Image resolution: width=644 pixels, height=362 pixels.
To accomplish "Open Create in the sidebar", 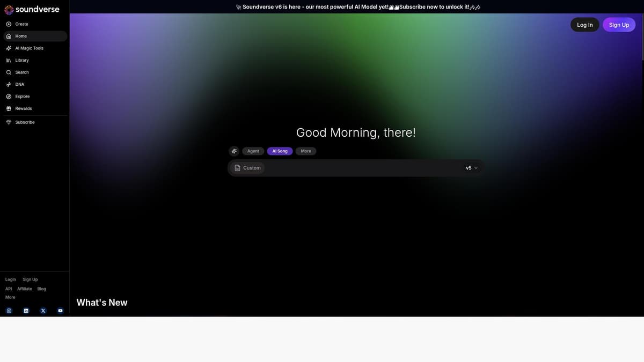I will pos(35,24).
